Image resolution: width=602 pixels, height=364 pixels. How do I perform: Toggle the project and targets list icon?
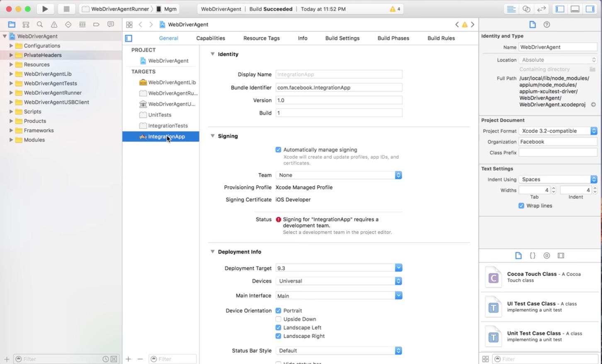coord(129,38)
